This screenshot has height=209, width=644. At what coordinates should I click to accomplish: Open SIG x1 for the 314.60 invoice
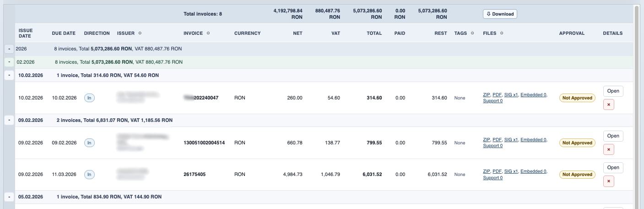pos(511,95)
